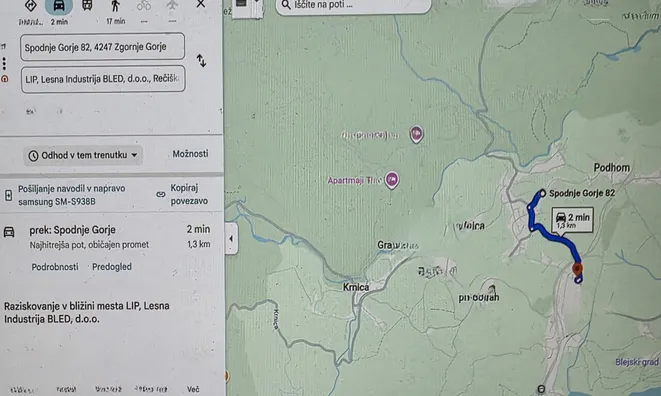Screen dimensions: 661x396
Task: Select the cycling travel mode
Action: [144, 5]
